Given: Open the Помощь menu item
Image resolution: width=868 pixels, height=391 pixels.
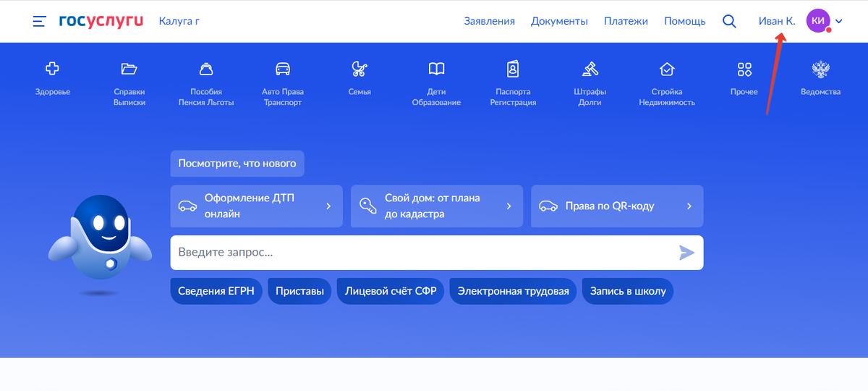Looking at the screenshot, I should 685,21.
